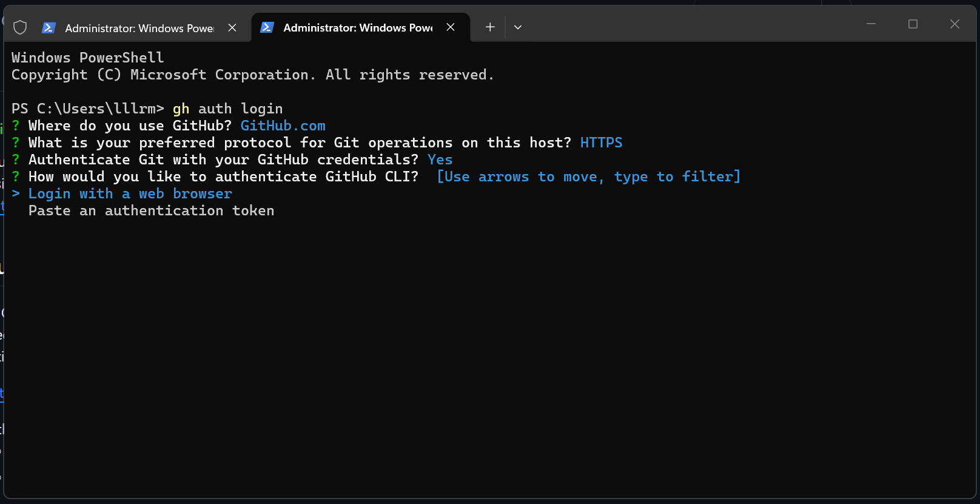Click the "HTTPS" protocol answer

602,143
